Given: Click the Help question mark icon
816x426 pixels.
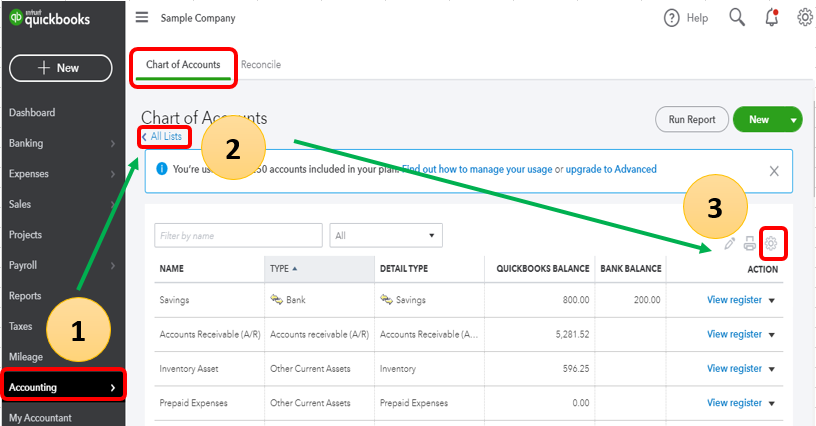Looking at the screenshot, I should point(672,18).
